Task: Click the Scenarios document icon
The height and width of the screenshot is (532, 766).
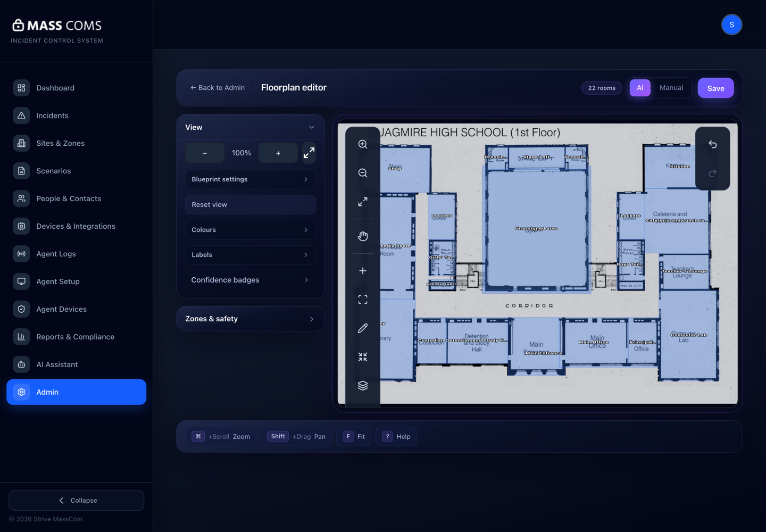Action: coord(21,171)
